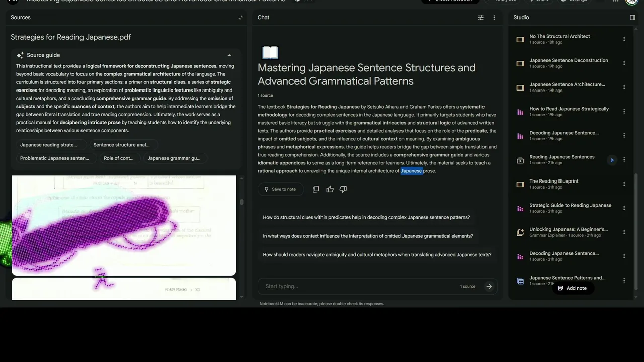Open Chat panel three-dot menu

click(494, 17)
